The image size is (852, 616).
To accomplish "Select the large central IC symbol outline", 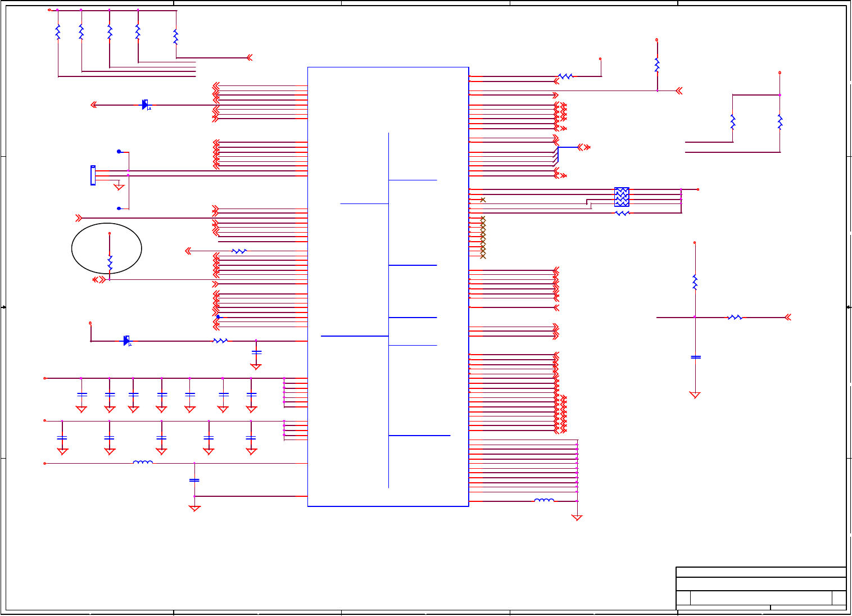I will [388, 287].
